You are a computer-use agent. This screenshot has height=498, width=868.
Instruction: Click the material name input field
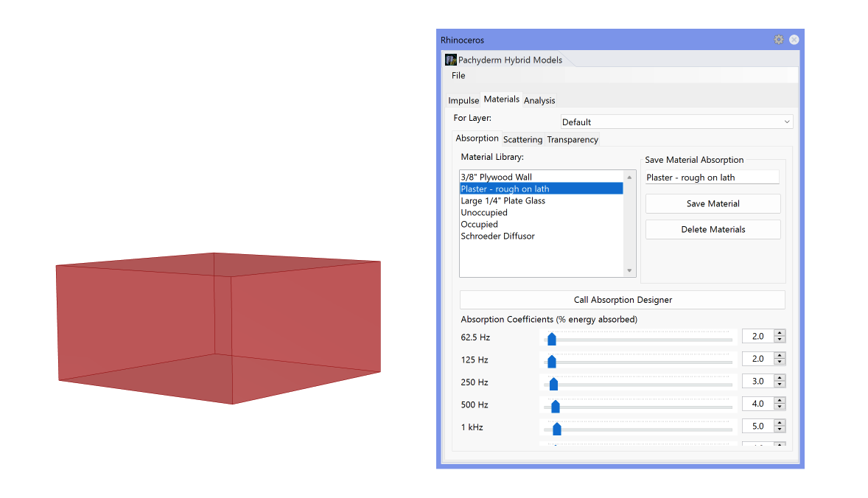pyautogui.click(x=711, y=178)
